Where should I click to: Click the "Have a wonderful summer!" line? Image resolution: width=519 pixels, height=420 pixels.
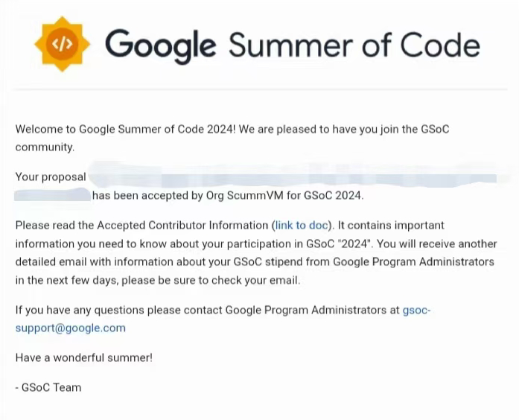coord(83,357)
